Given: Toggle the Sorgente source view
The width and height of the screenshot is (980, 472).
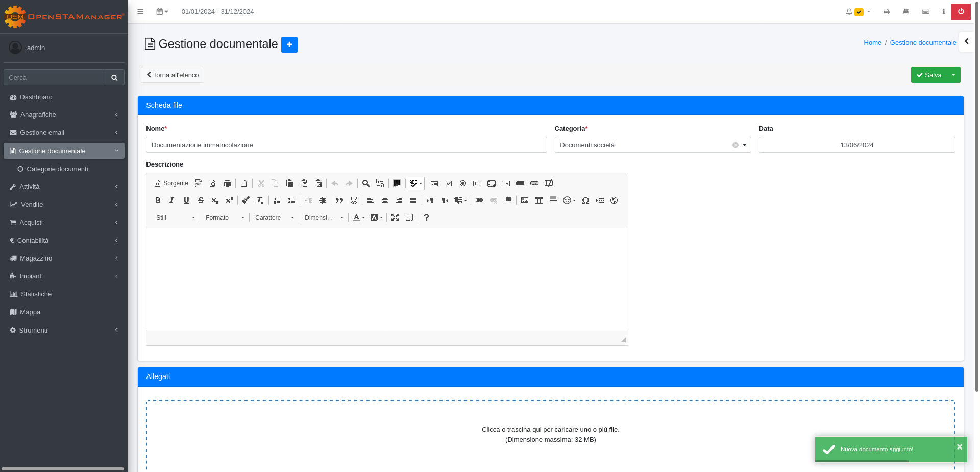Looking at the screenshot, I should pos(171,183).
